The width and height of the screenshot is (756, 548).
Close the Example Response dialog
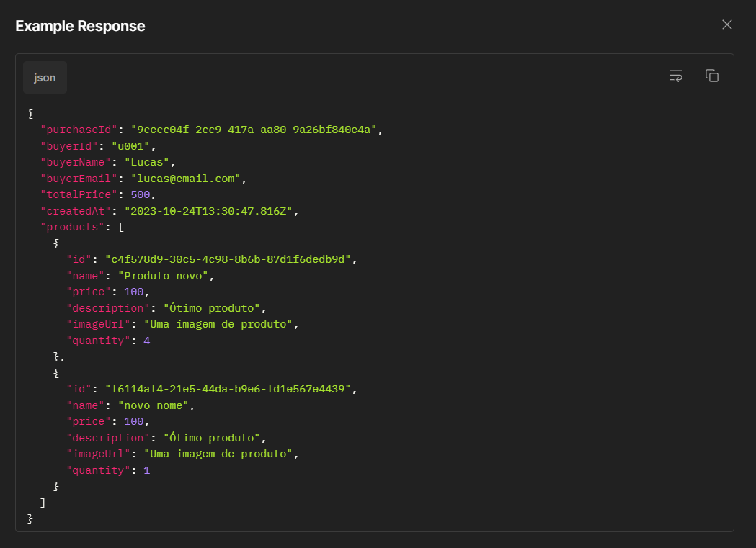click(x=726, y=24)
